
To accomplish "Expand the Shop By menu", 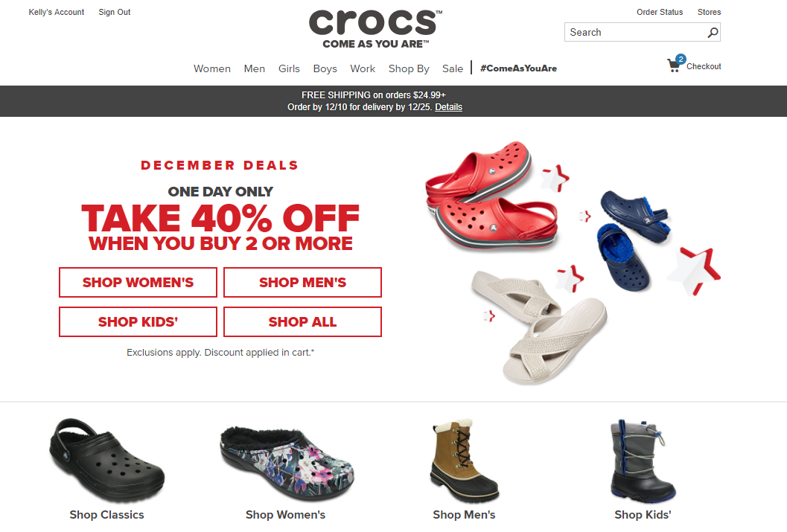I will (409, 68).
